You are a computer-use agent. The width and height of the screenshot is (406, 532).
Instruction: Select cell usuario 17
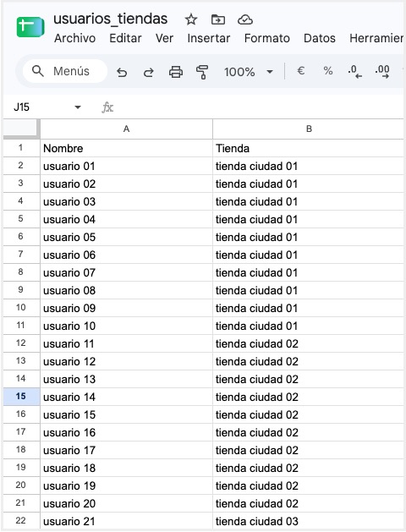tap(127, 450)
